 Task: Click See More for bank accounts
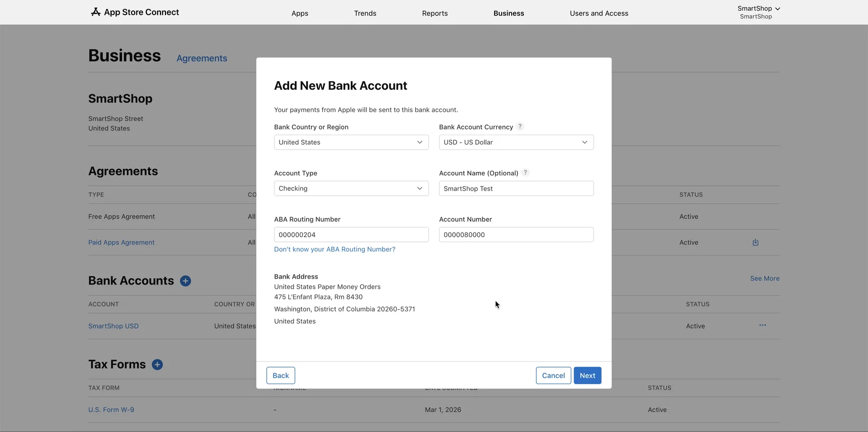tap(765, 278)
